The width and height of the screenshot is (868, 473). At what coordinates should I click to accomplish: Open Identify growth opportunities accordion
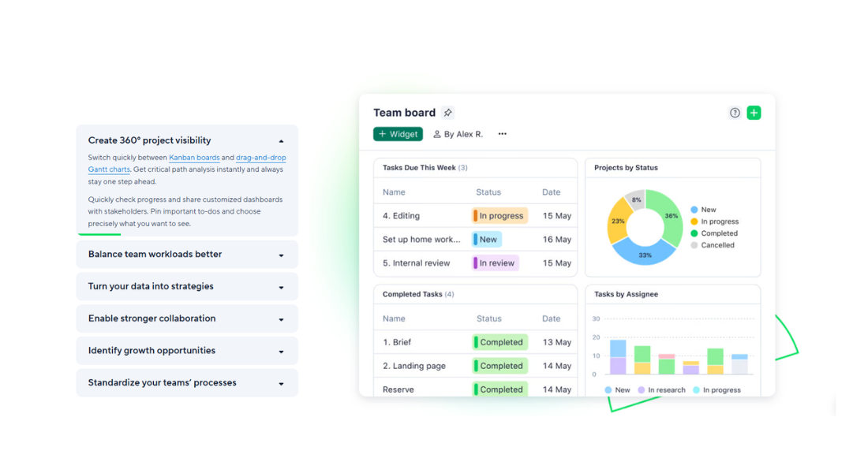(x=281, y=352)
